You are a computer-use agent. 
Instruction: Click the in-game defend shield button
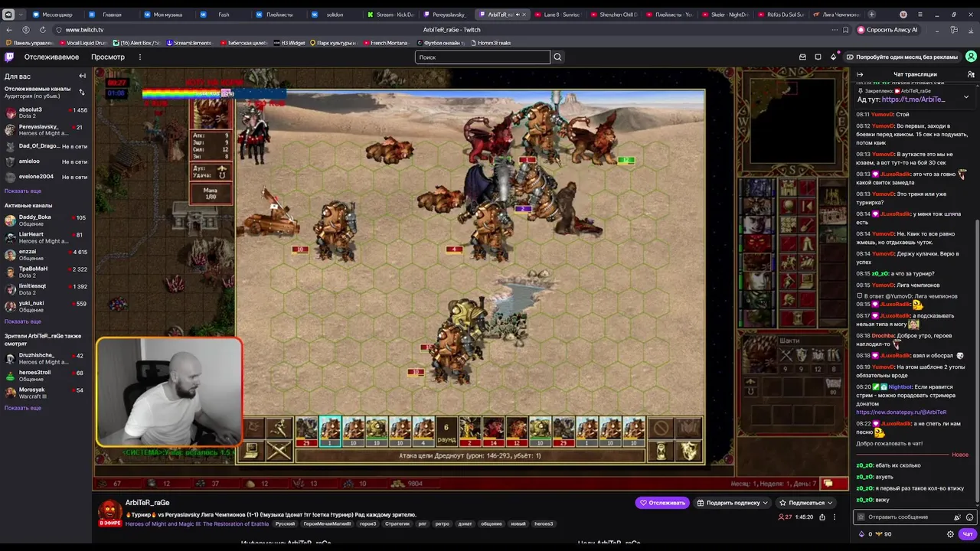(x=690, y=451)
